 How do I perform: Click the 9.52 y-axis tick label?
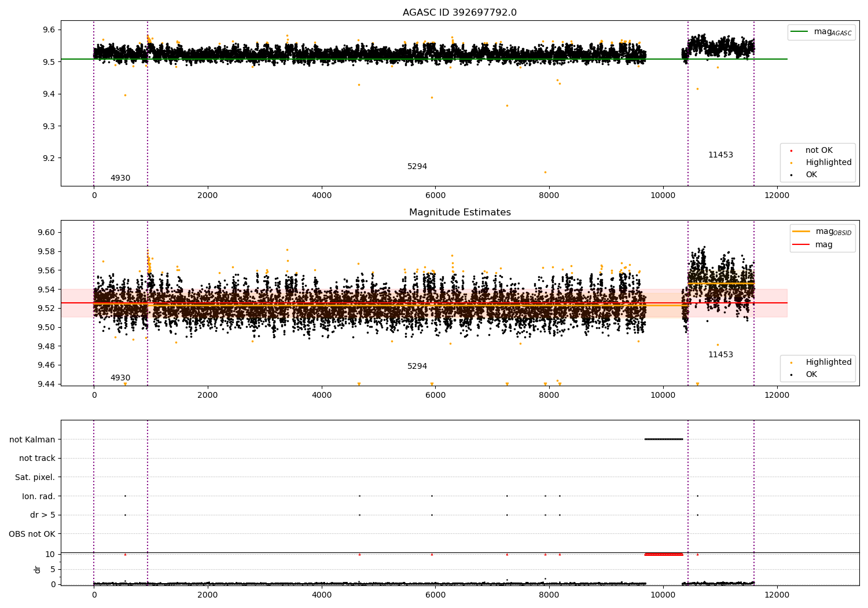[46, 309]
